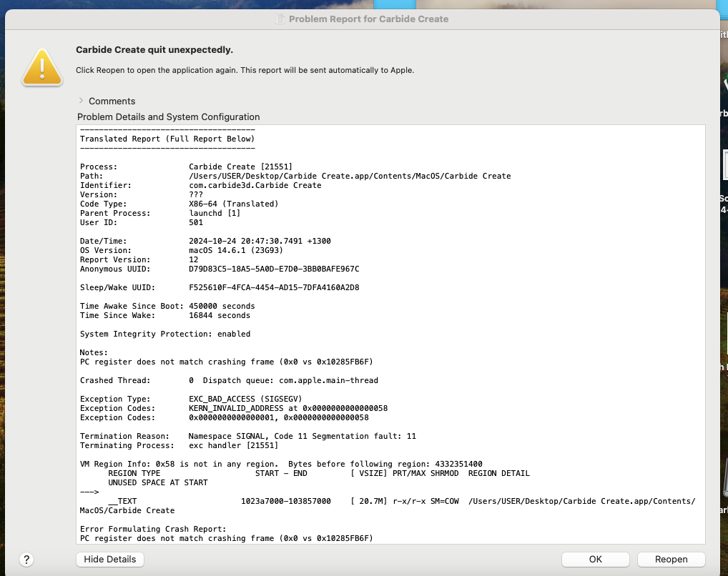The image size is (728, 576).
Task: Click the "450000 seconds" awake-since-boot value
Action: (222, 306)
